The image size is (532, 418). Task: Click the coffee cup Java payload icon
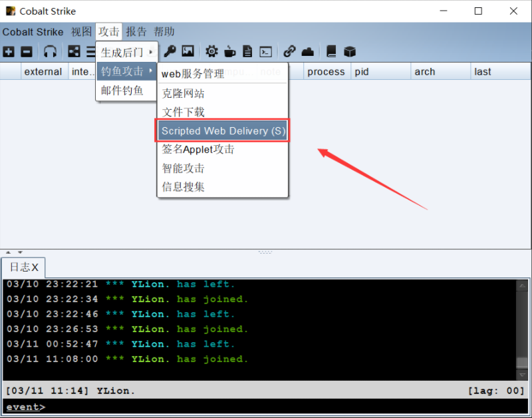(x=229, y=52)
